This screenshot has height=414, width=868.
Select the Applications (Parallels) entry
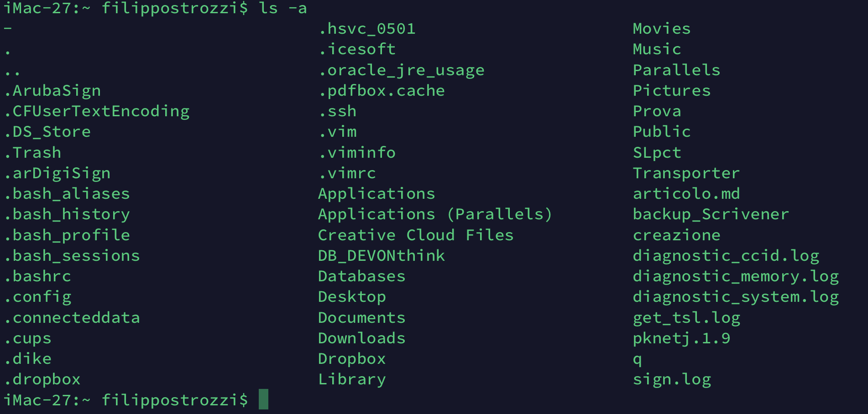pyautogui.click(x=435, y=214)
